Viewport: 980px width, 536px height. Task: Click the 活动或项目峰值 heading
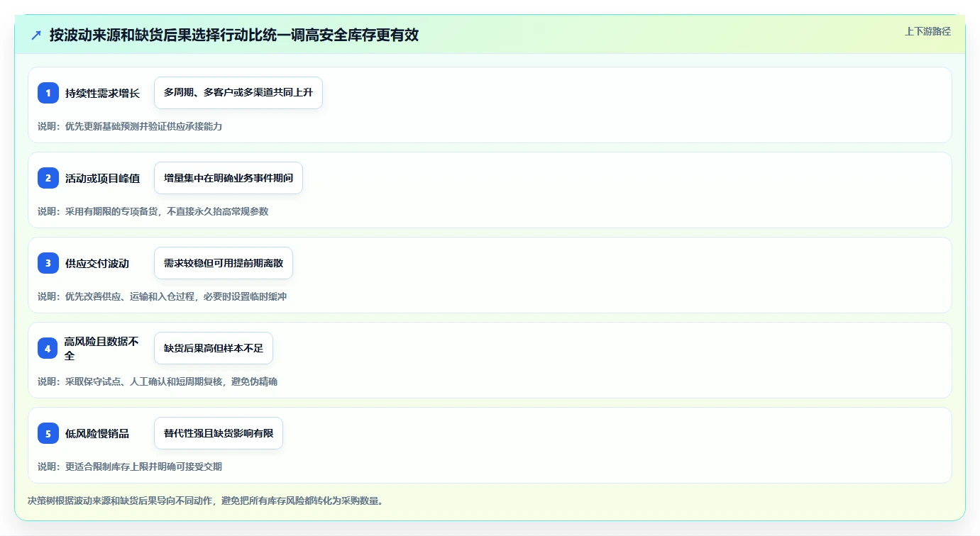tap(102, 178)
